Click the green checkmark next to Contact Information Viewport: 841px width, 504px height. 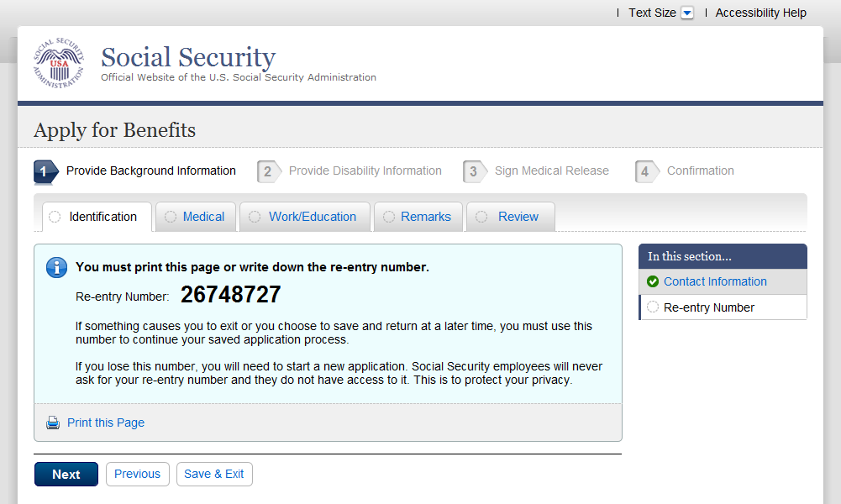pyautogui.click(x=652, y=281)
